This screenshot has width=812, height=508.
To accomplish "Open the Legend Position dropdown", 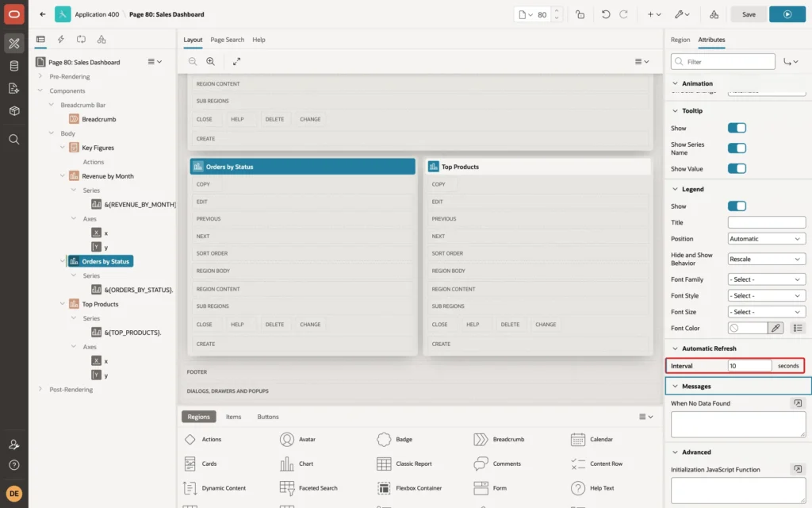I will pos(767,239).
